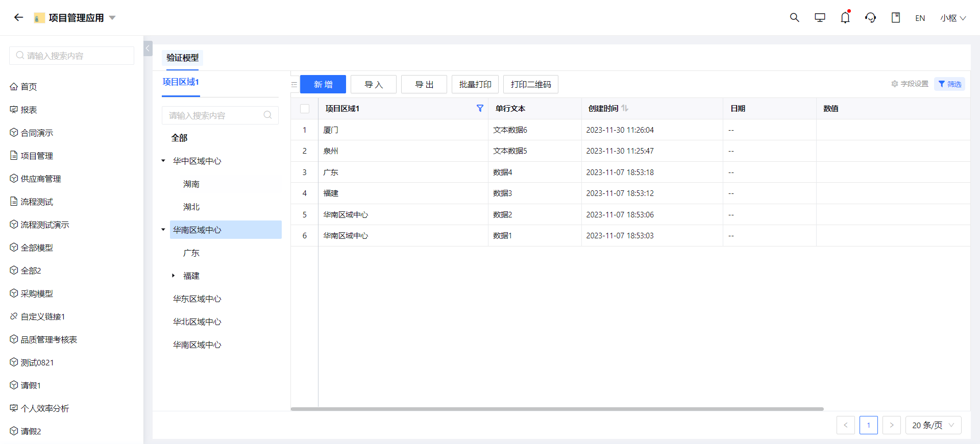
Task: Click the 导出 button
Action: tap(424, 84)
